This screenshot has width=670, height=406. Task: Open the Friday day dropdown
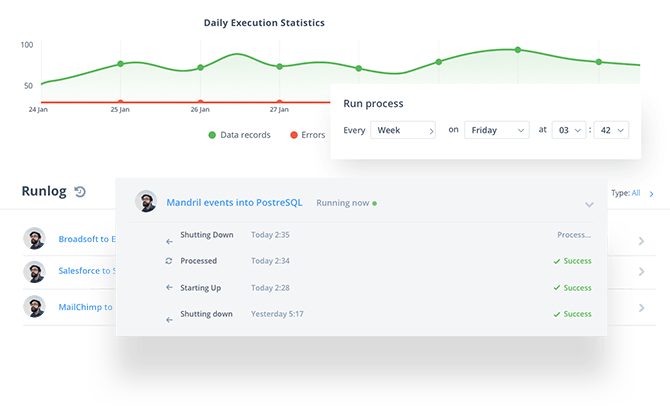coord(497,130)
